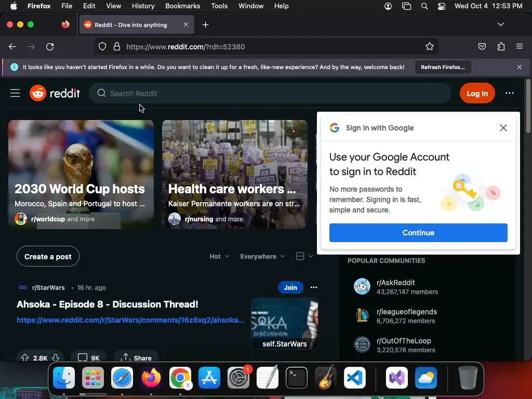Image resolution: width=532 pixels, height=399 pixels.
Task: Open the Ahsoka thread reddit.com link
Action: (x=130, y=320)
